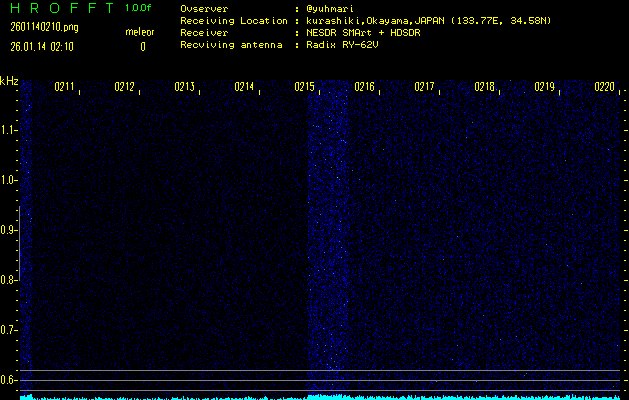Click the 0219 time label

click(544, 87)
